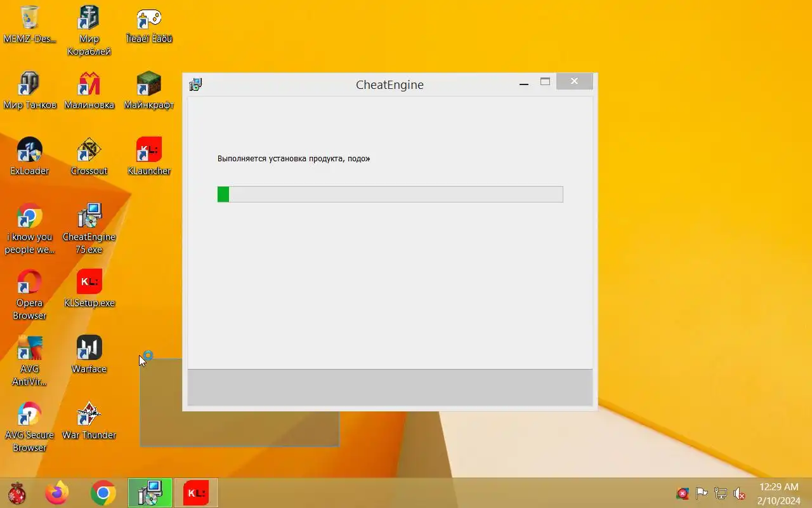Open the Action Center flag tray icon

[x=702, y=493]
